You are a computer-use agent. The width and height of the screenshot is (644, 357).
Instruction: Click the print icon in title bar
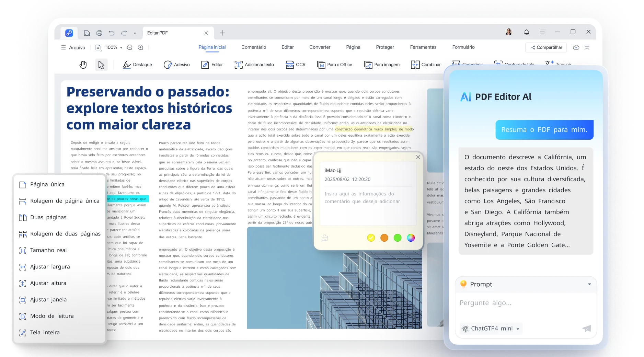(99, 33)
